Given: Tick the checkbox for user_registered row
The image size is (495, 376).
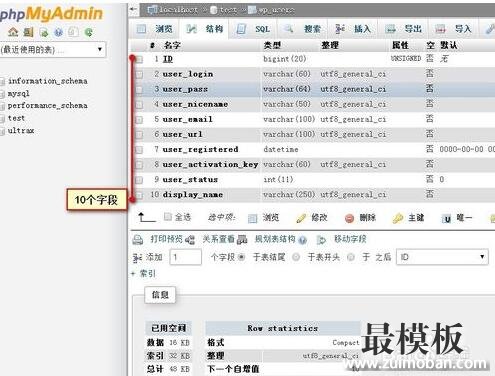Looking at the screenshot, I should point(139,150).
